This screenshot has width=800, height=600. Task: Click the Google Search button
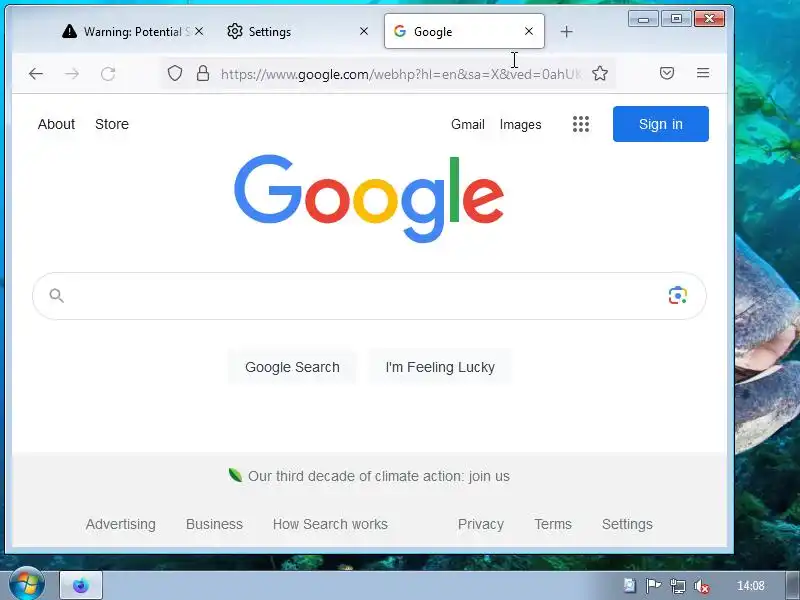[292, 367]
